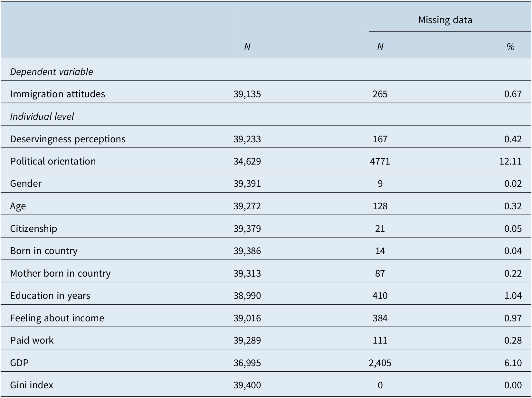Select the Immigration attitudes row label
This screenshot has width=532, height=398.
point(57,94)
